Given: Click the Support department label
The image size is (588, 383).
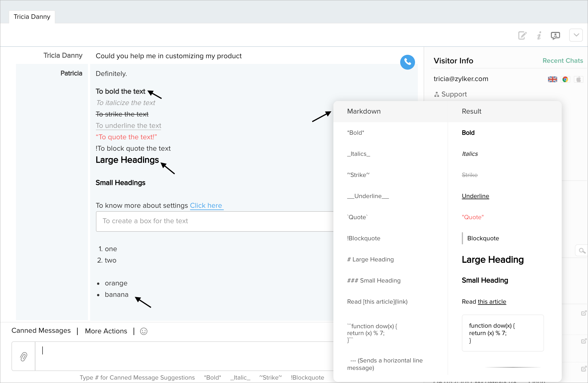Looking at the screenshot, I should tap(454, 94).
